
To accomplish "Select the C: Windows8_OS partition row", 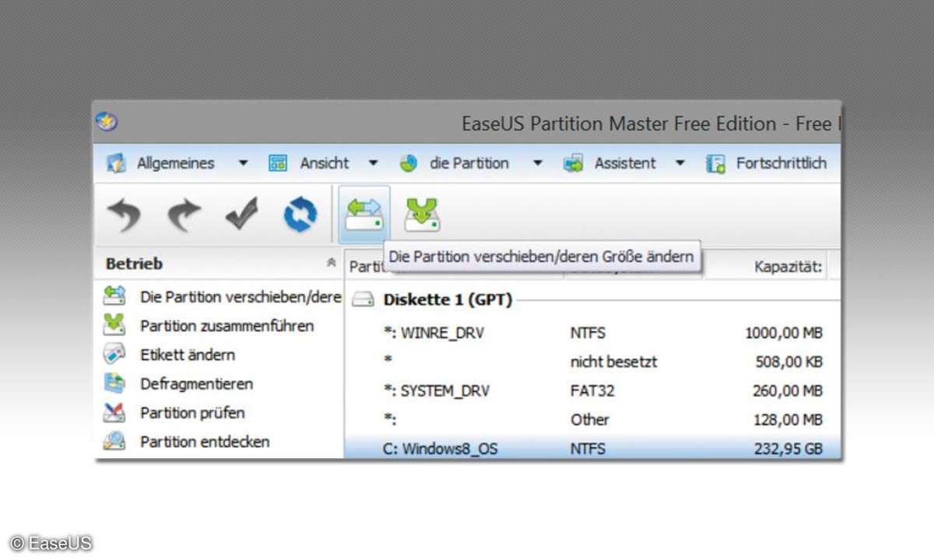I will coord(592,449).
